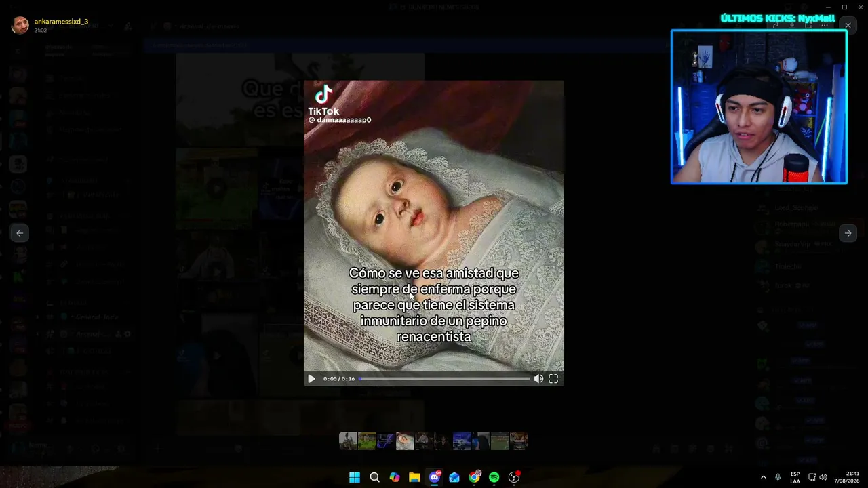Play the TikTok video
868x488 pixels.
click(x=311, y=379)
